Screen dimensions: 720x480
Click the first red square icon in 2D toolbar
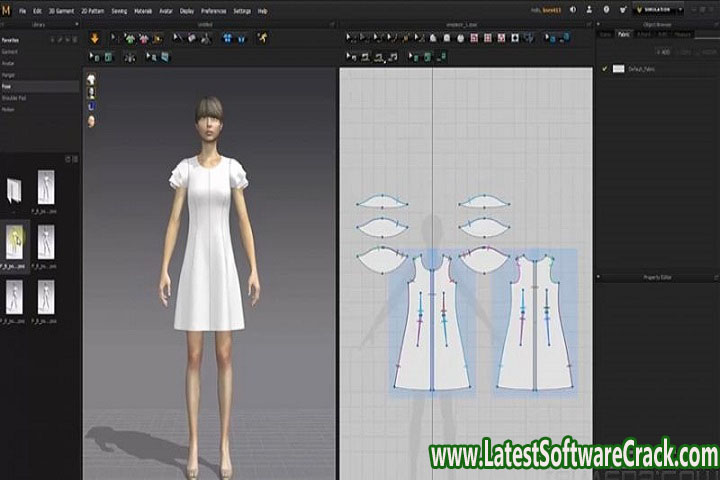[474, 39]
